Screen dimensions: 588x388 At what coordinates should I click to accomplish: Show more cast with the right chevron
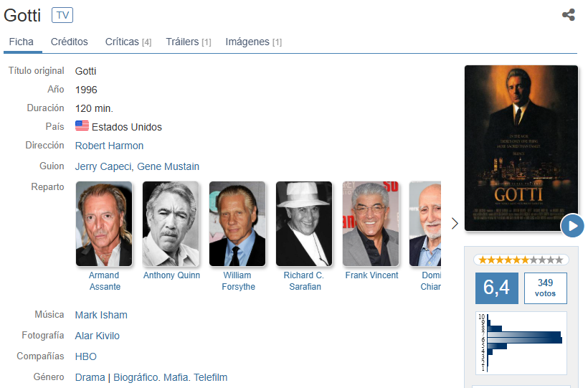[455, 224]
